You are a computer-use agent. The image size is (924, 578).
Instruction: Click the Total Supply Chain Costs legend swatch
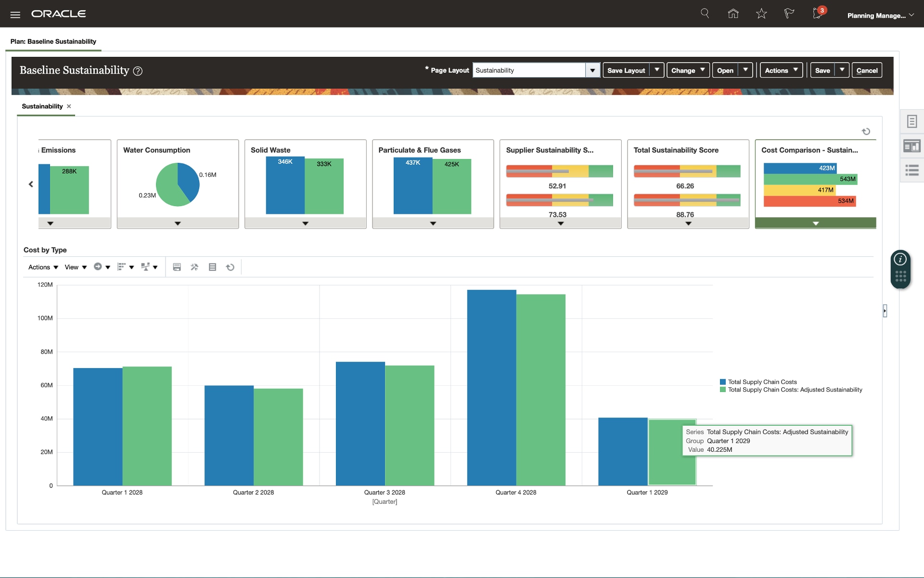point(722,382)
